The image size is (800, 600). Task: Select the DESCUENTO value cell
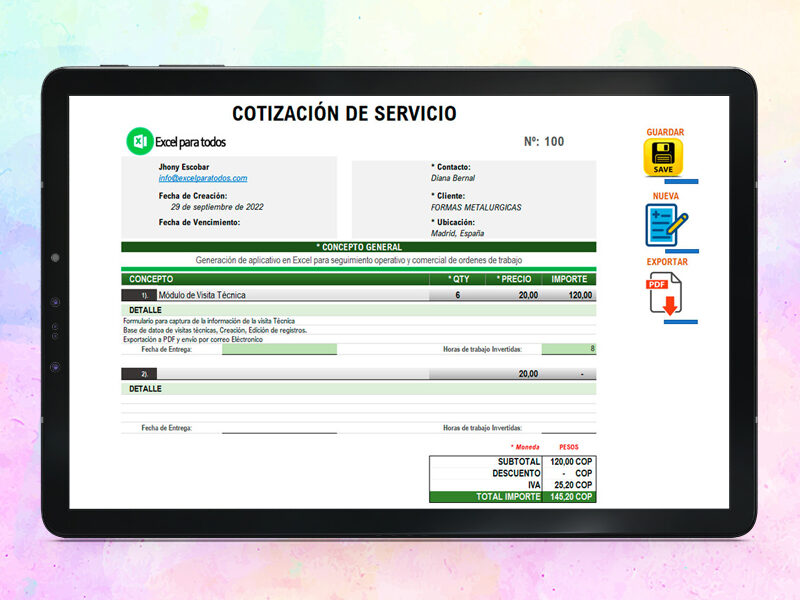click(x=569, y=473)
